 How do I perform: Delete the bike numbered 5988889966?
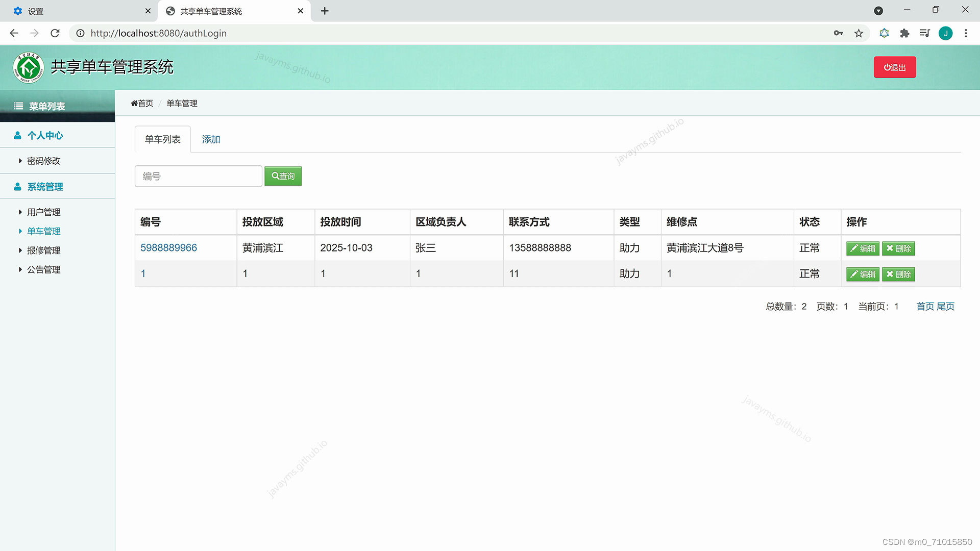(898, 248)
